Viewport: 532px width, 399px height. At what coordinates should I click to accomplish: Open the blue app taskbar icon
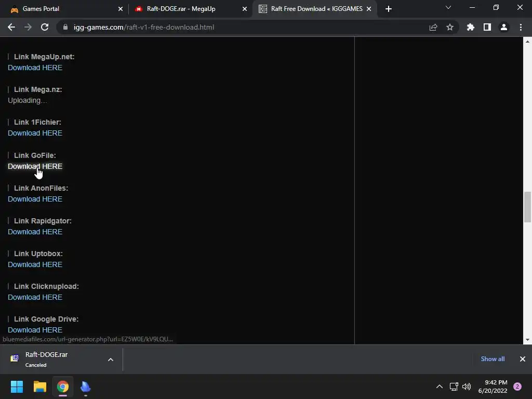click(x=86, y=387)
